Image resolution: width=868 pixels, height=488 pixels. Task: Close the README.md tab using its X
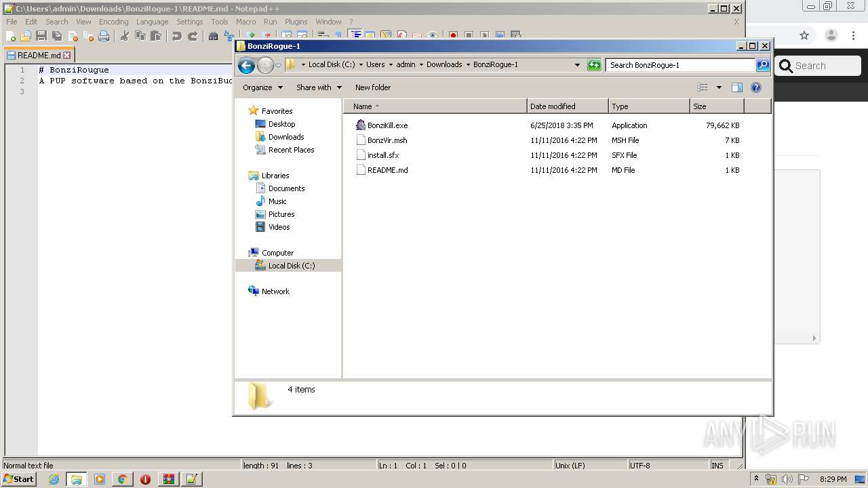tap(66, 56)
